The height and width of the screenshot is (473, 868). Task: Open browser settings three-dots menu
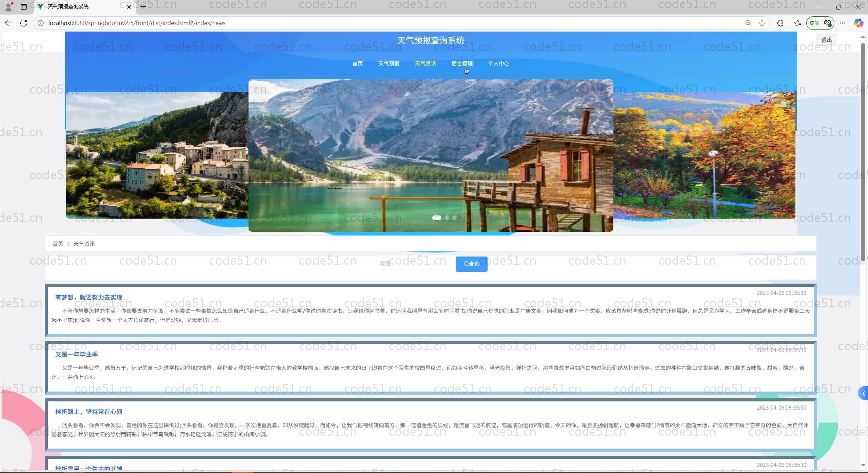pyautogui.click(x=842, y=23)
